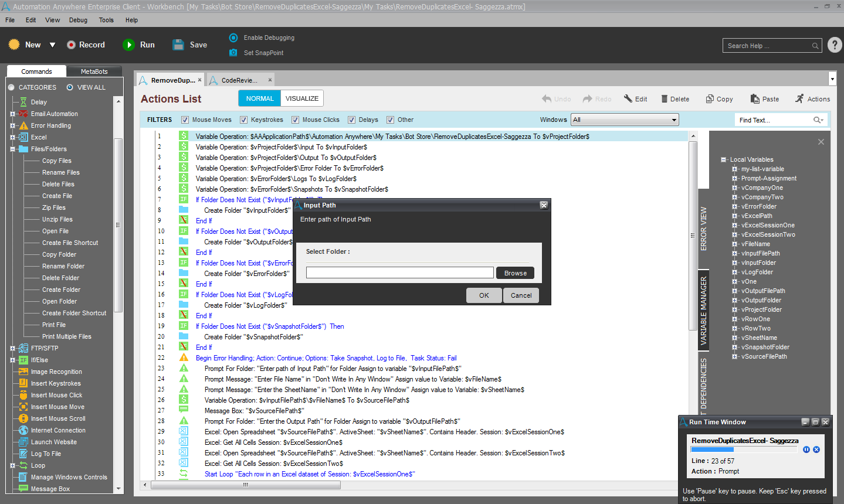Switch to the CodeRevie... task tab
This screenshot has height=504, width=844.
click(239, 80)
